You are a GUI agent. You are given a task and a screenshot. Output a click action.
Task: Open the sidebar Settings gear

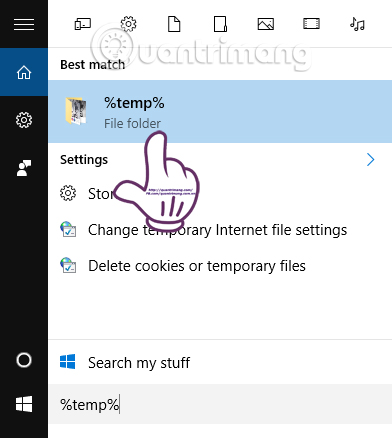[24, 120]
